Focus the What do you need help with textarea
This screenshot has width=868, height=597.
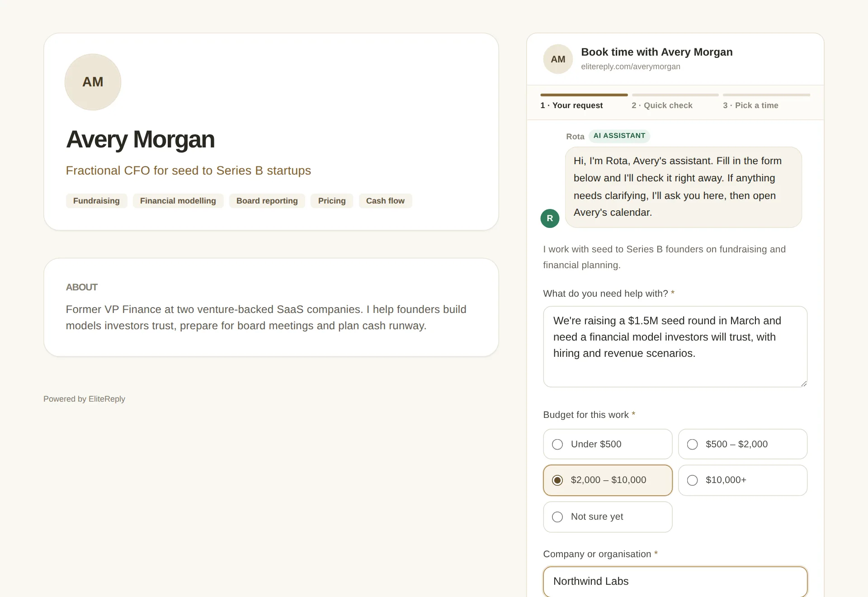[x=675, y=347]
